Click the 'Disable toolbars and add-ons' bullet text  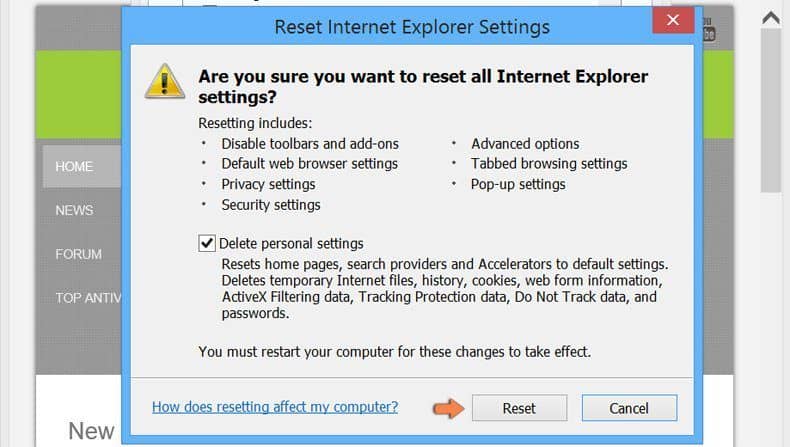click(310, 144)
